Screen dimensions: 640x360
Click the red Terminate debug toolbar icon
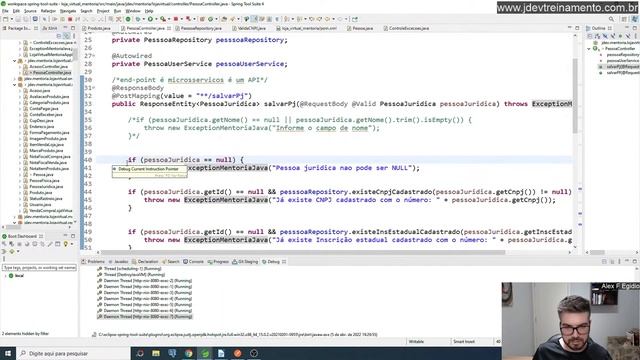(x=70, y=19)
